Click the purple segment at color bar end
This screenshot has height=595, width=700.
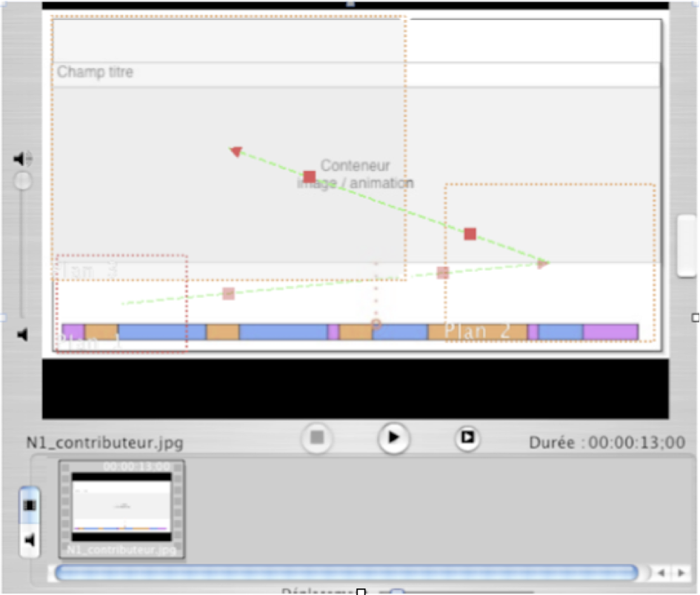click(610, 332)
